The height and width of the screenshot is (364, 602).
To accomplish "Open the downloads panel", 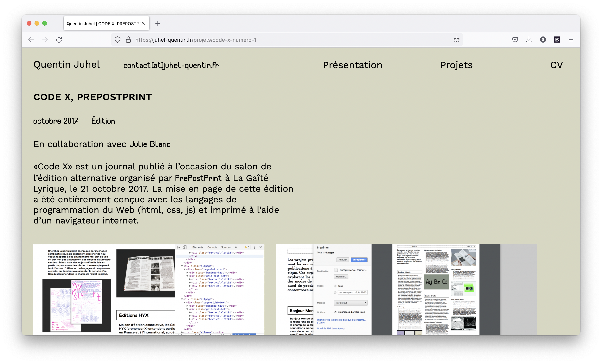I will tap(529, 40).
